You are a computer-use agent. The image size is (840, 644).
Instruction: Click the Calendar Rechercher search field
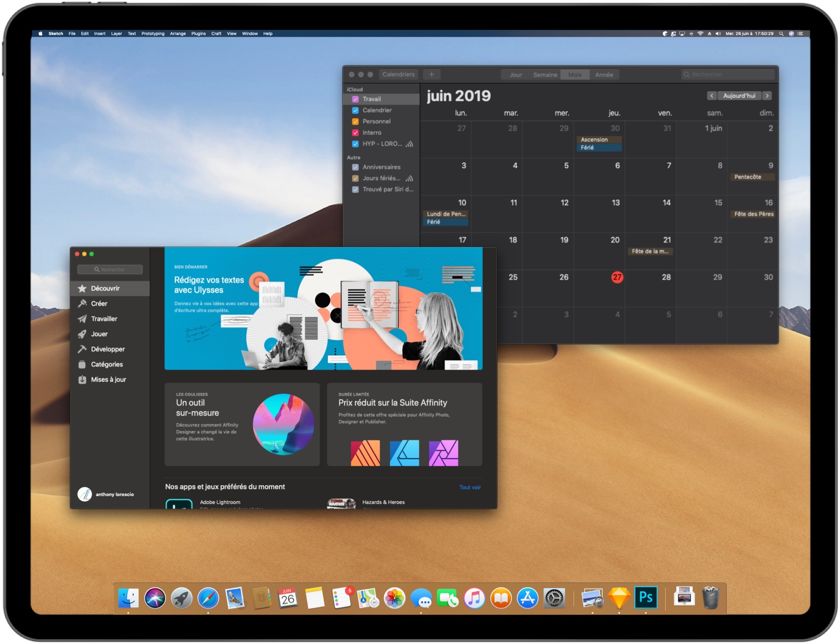pos(728,74)
